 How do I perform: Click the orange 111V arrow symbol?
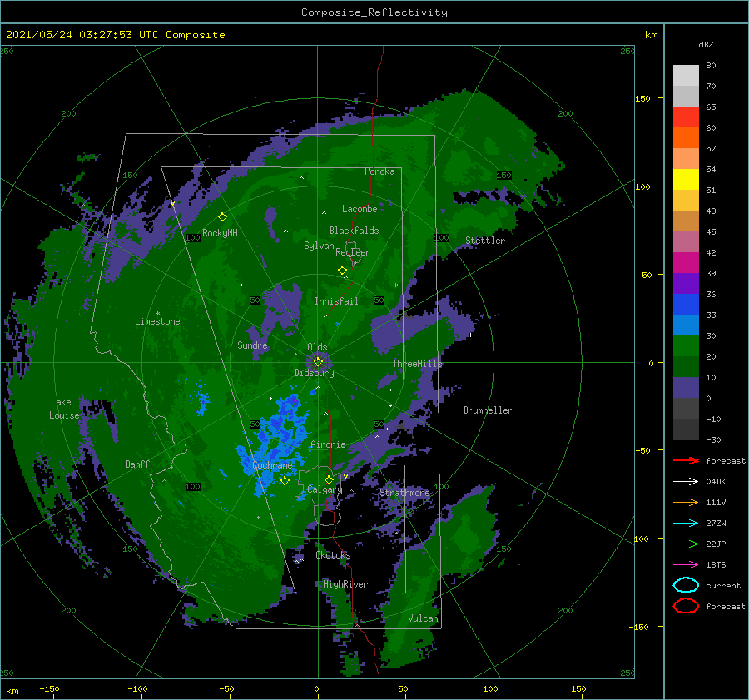tap(686, 502)
